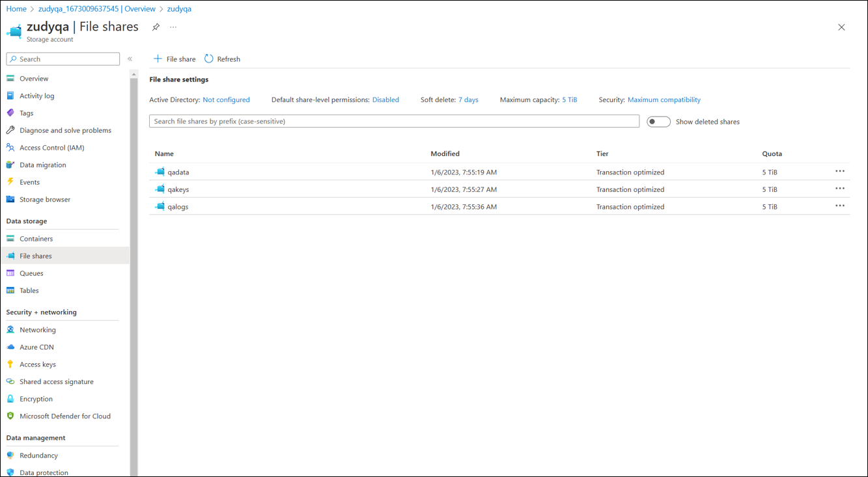
Task: Open more options ellipsis beside title
Action: click(x=173, y=27)
